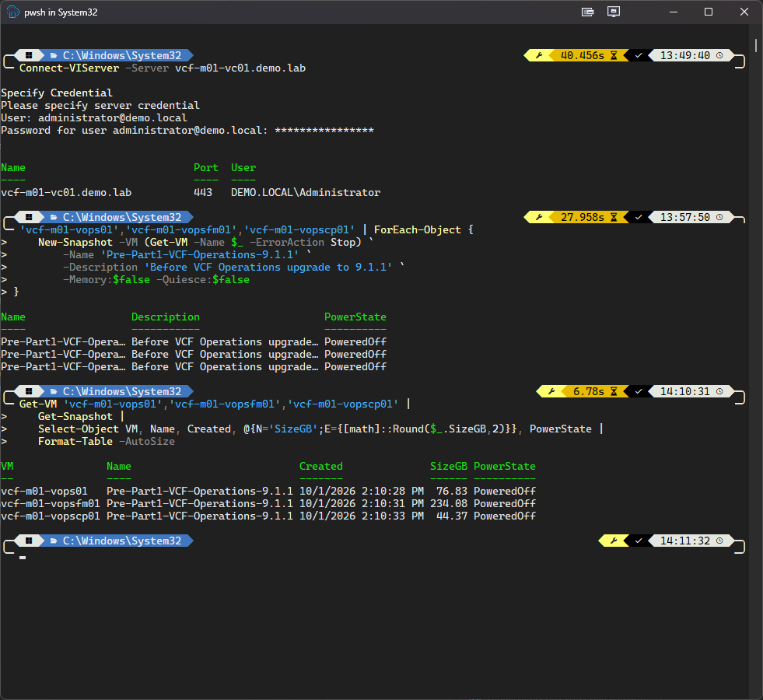The width and height of the screenshot is (763, 700).
Task: Click vcf-m01-vopsfm01 VM cell
Action: [x=51, y=503]
